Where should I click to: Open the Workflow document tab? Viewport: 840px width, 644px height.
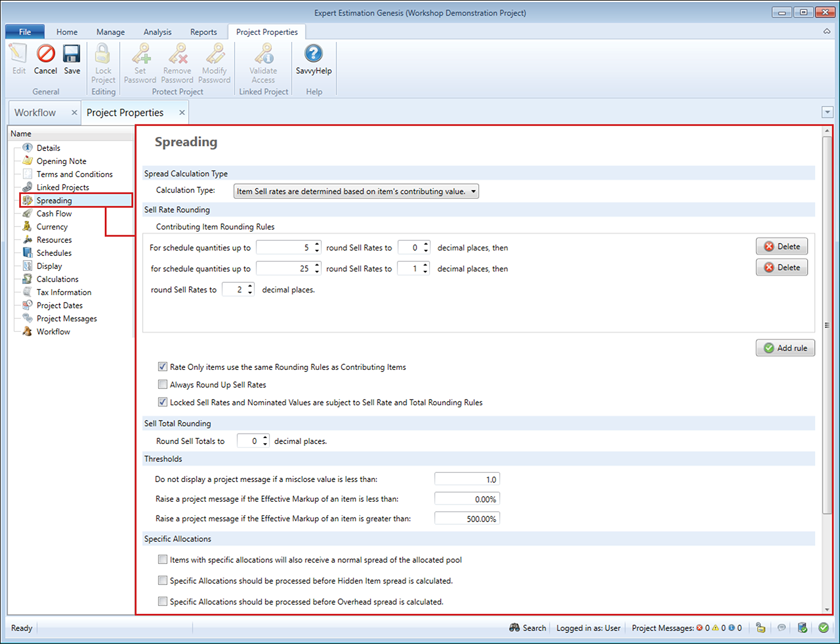(35, 113)
